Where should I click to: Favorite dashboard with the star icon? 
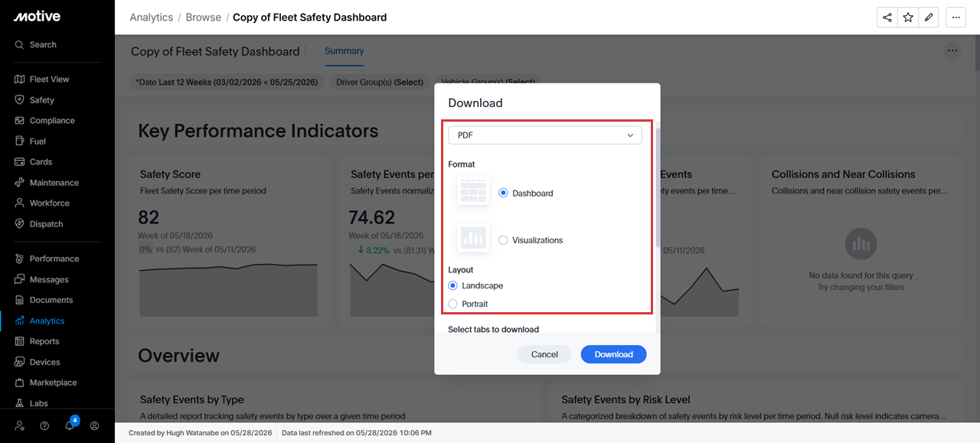[908, 18]
